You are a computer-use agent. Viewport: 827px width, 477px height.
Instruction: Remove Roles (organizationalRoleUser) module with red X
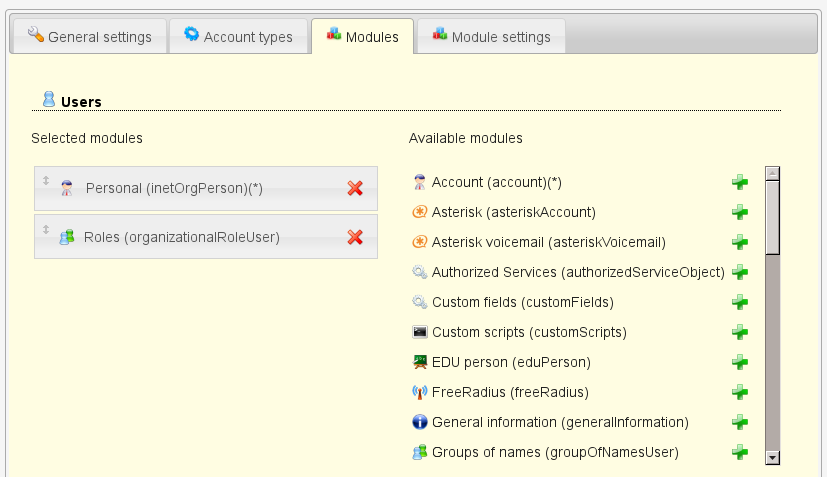pyautogui.click(x=354, y=237)
